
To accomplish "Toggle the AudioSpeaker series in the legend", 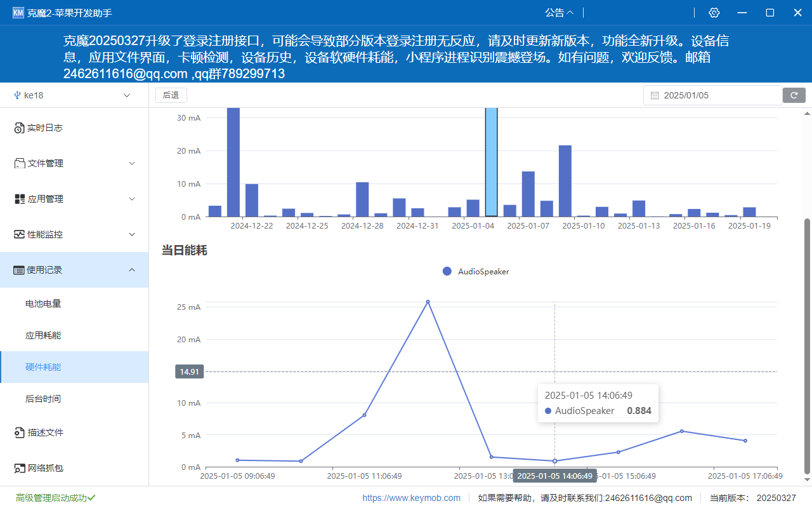I will coord(476,272).
